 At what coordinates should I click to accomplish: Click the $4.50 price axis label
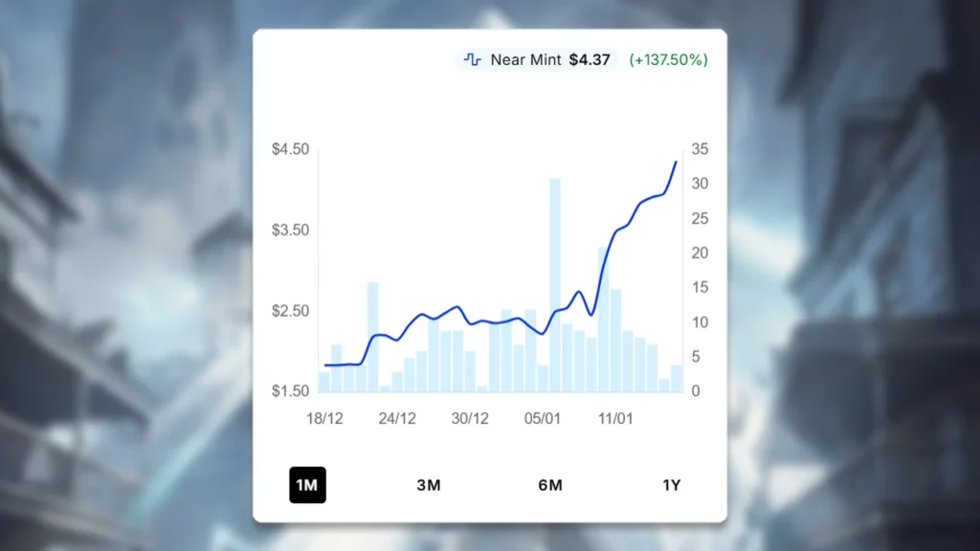[x=290, y=149]
